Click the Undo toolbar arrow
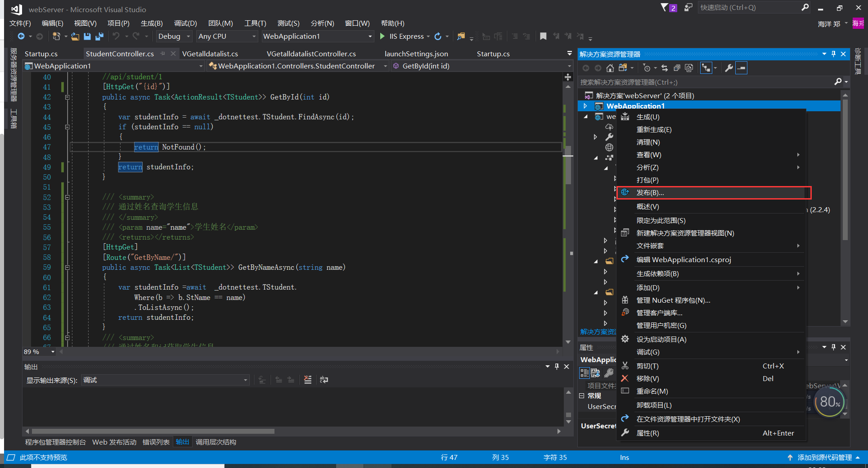 coord(116,36)
